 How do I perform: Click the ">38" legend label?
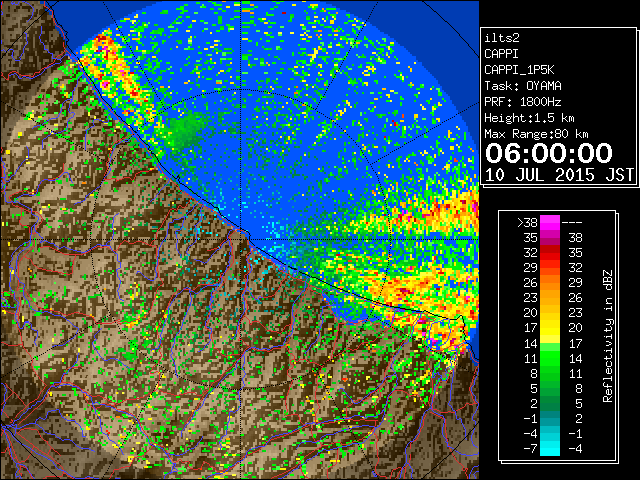[x=527, y=223]
